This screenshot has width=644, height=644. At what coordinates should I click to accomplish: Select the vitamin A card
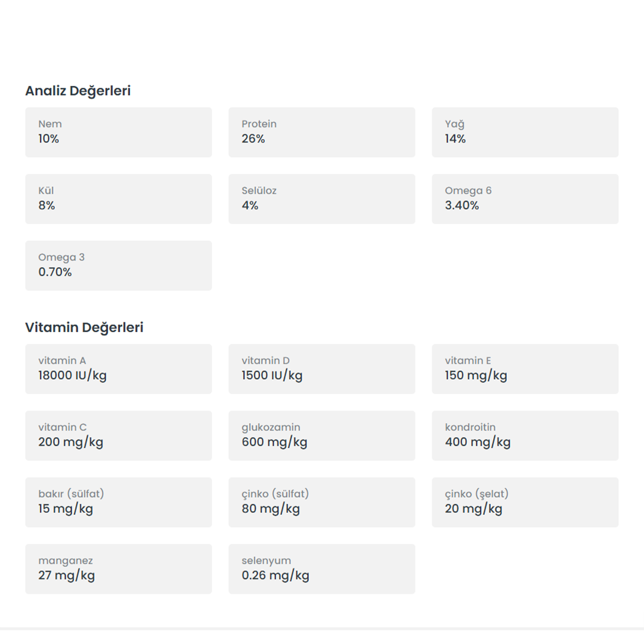click(118, 369)
